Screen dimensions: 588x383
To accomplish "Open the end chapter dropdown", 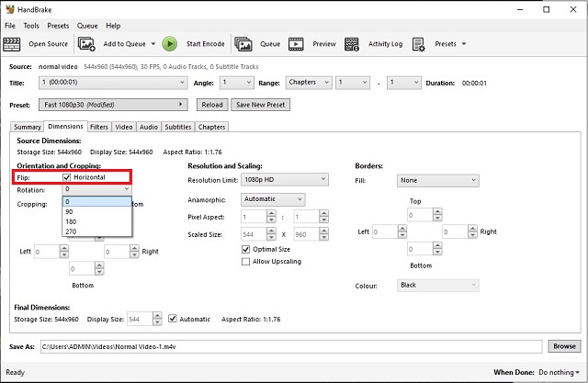I will (404, 83).
